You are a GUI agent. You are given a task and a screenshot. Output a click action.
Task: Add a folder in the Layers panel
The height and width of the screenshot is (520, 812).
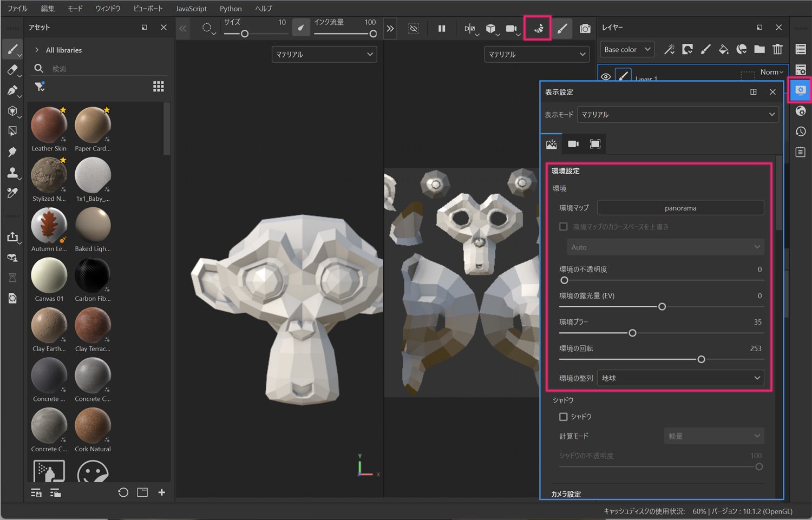[x=759, y=49]
